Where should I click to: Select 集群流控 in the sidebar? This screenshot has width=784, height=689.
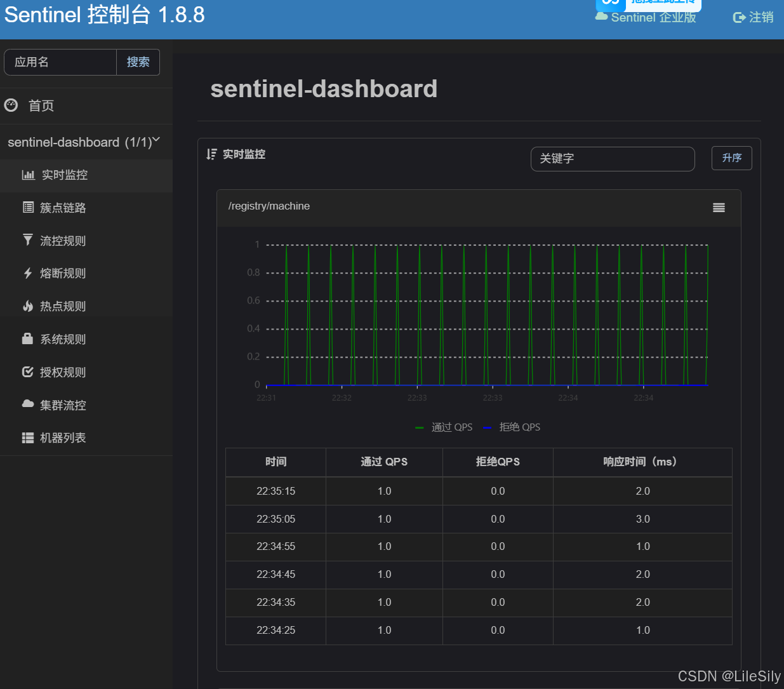coord(86,405)
